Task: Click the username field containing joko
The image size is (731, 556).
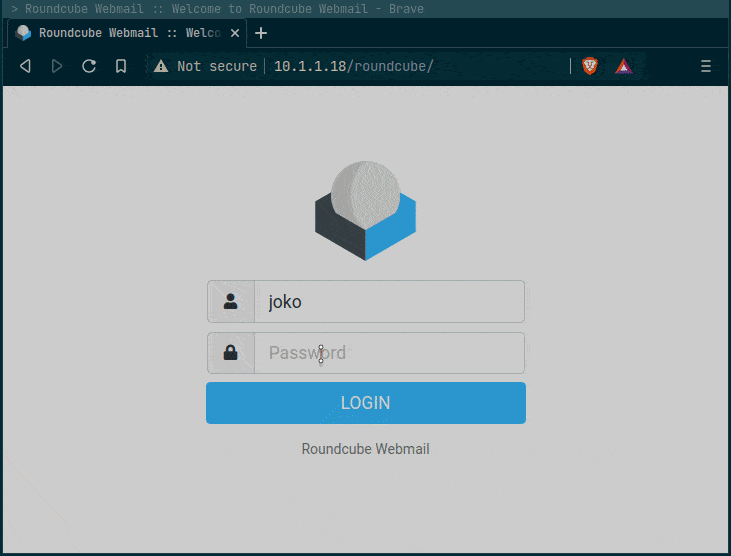Action: tap(389, 302)
